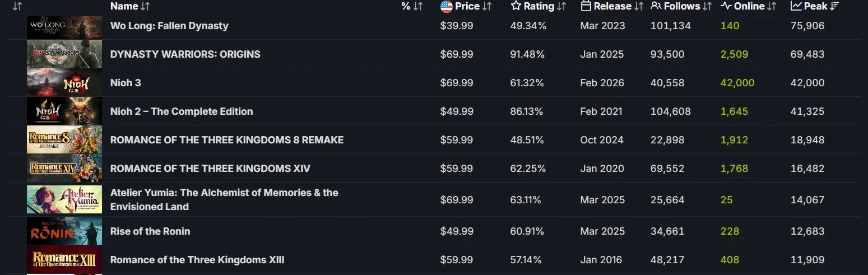This screenshot has height=275, width=868.
Task: Open Romance of the Three Kingdoms XIII link
Action: (197, 260)
